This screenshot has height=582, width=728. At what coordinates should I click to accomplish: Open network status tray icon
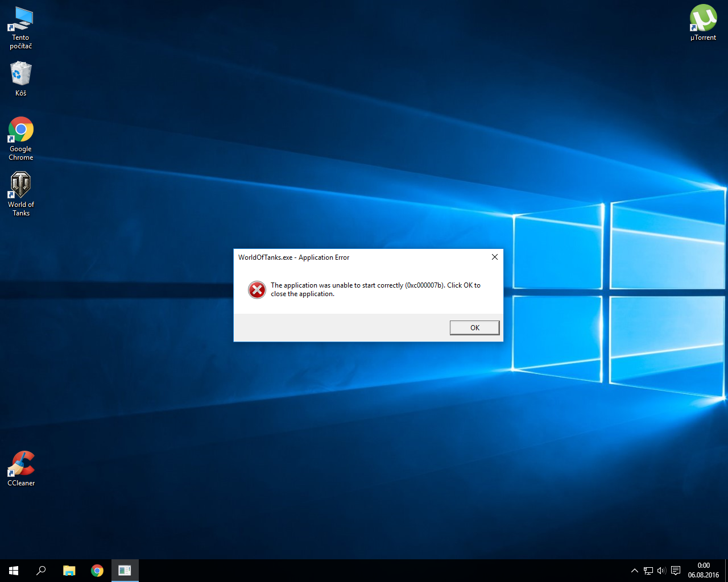pyautogui.click(x=648, y=571)
